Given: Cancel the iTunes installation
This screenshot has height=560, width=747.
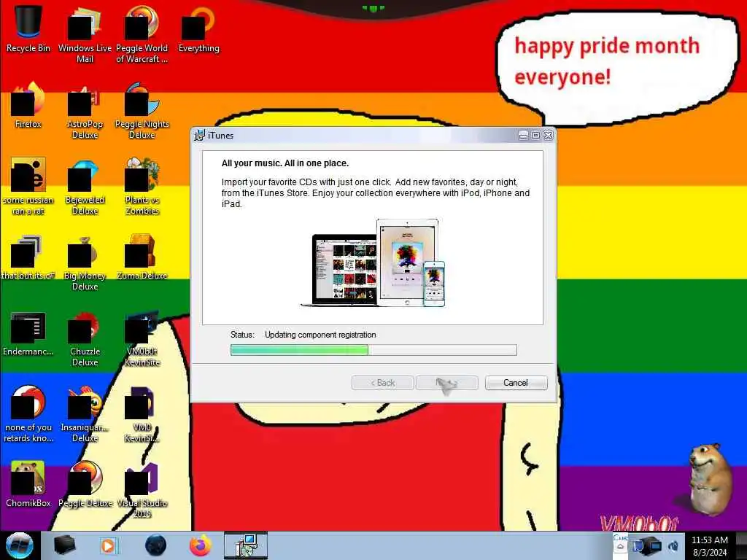Looking at the screenshot, I should [x=516, y=383].
